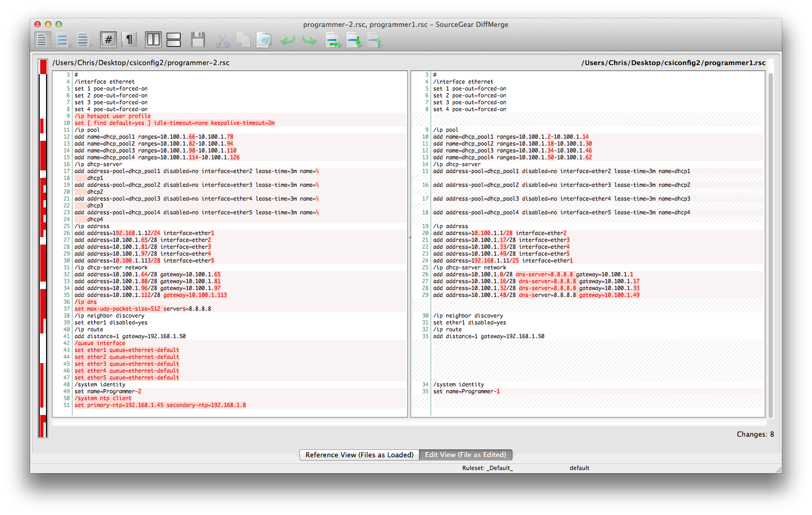The width and height of the screenshot is (812, 515).
Task: Click window title 'programmer-2.rsc, programmer1.rsc - SourceGear DiffMerge'
Action: [406, 24]
